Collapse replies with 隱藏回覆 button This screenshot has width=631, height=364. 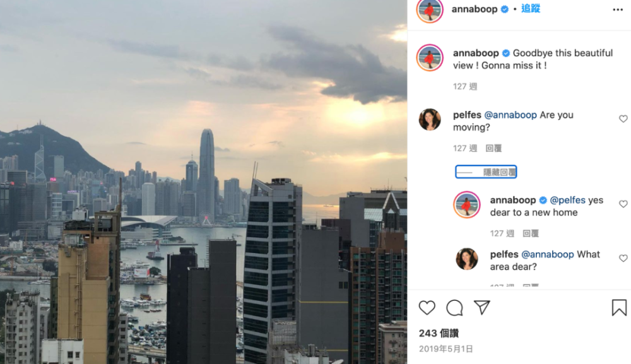click(x=486, y=172)
